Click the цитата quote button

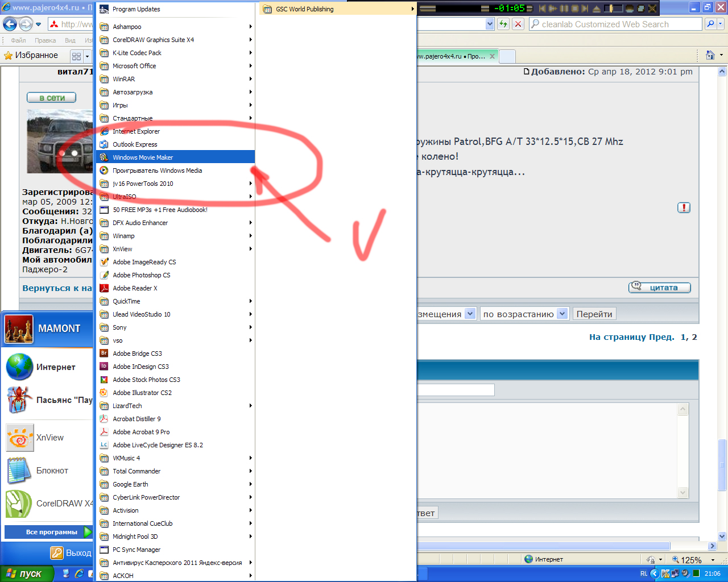click(x=660, y=288)
